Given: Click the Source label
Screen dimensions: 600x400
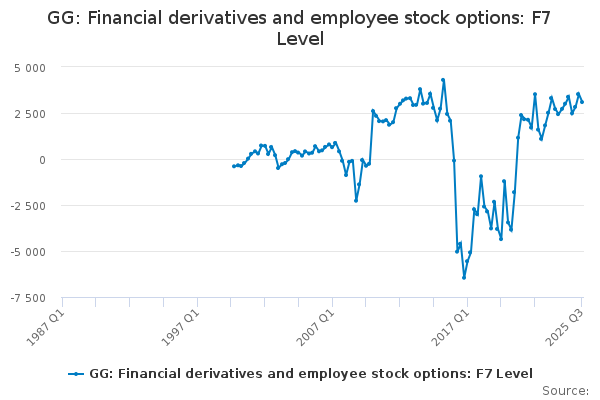Looking at the screenshot, I should [x=565, y=391].
